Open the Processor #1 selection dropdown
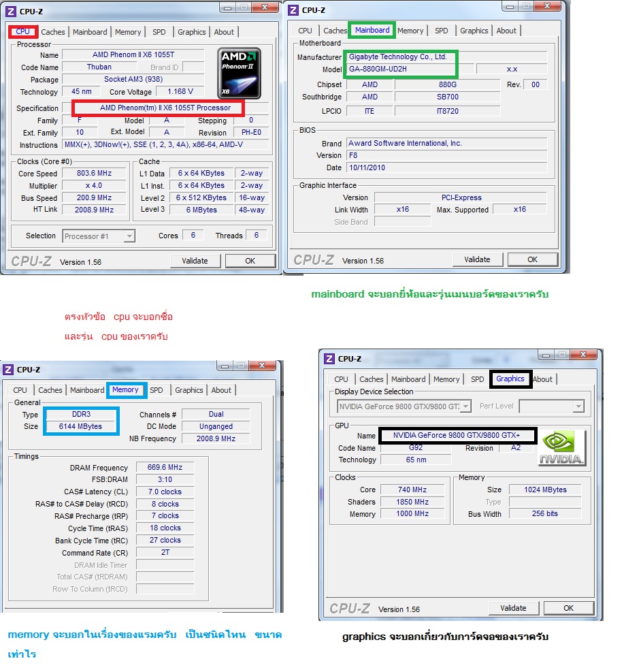Image resolution: width=624 pixels, height=672 pixels. (129, 236)
